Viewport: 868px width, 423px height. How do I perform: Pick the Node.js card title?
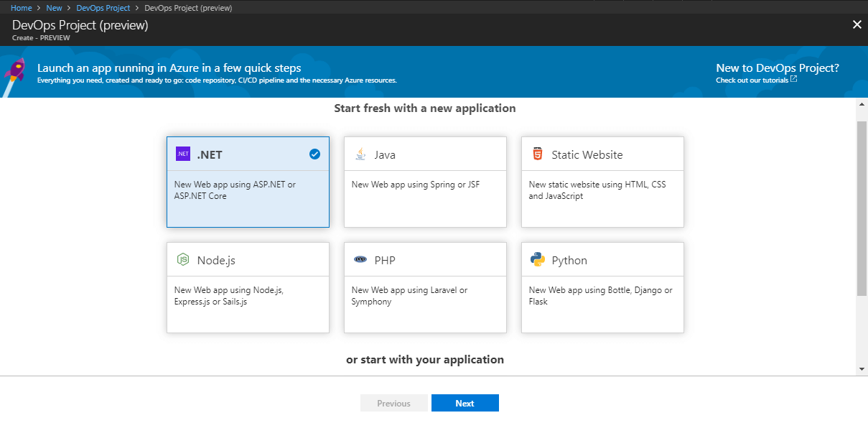[216, 260]
